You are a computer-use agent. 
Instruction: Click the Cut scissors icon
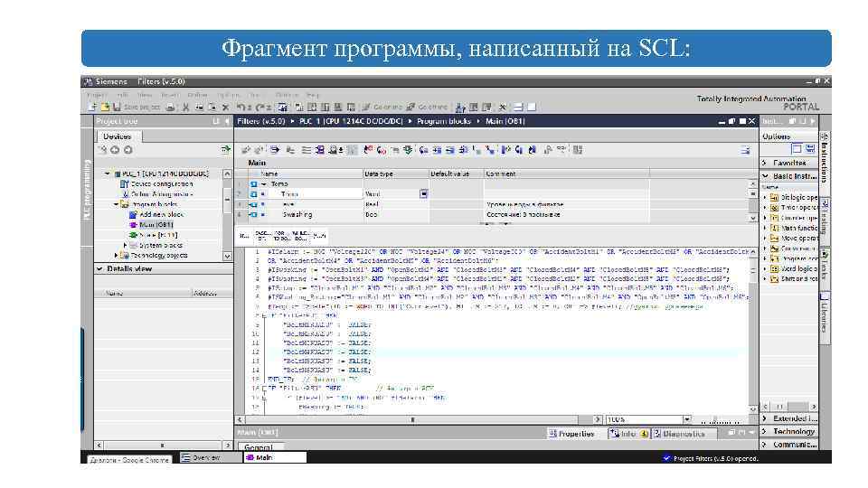tap(186, 107)
